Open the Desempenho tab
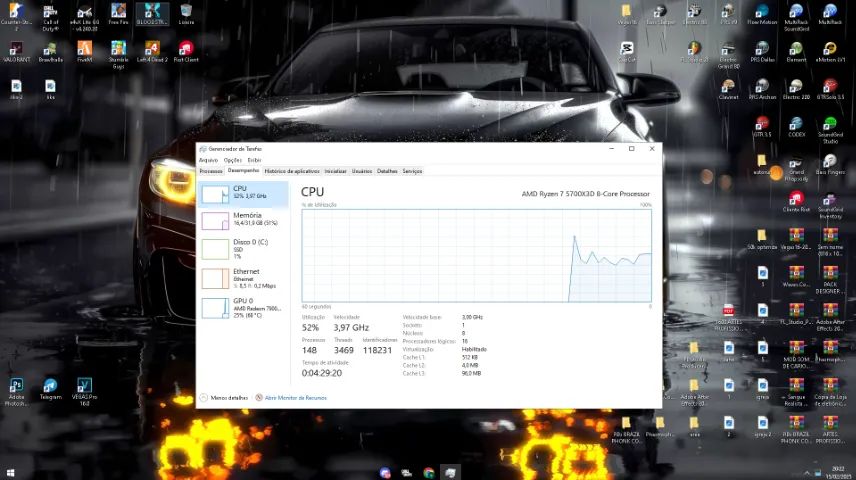This screenshot has height=480, width=856. click(243, 170)
